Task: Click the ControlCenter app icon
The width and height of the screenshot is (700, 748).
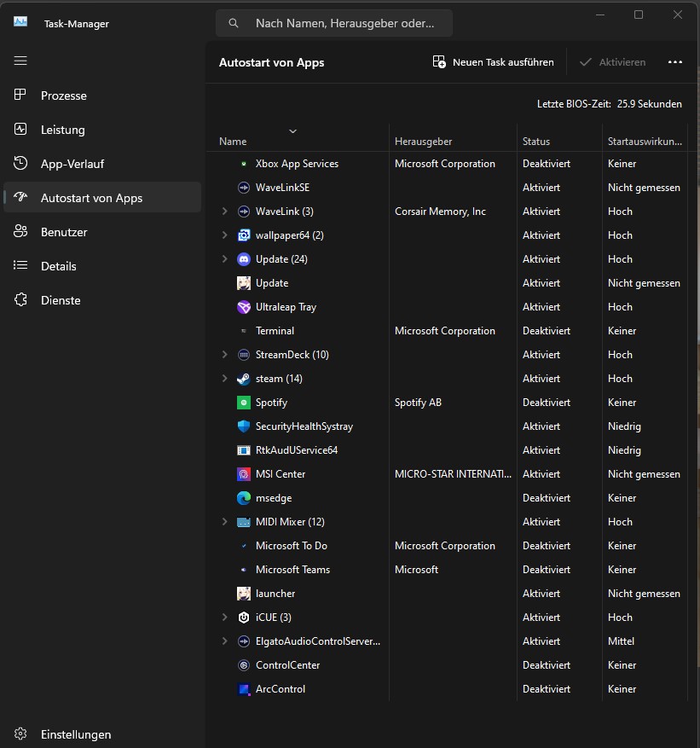Action: pyautogui.click(x=244, y=665)
